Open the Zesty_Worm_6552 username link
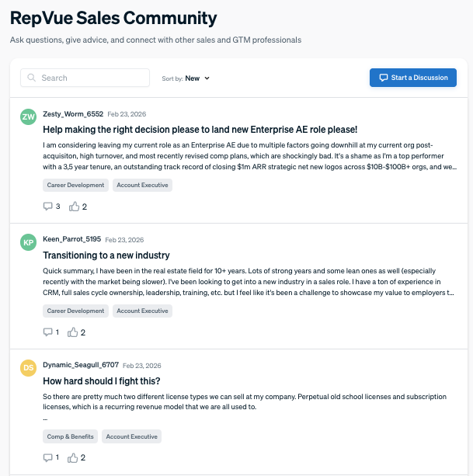 pos(73,114)
